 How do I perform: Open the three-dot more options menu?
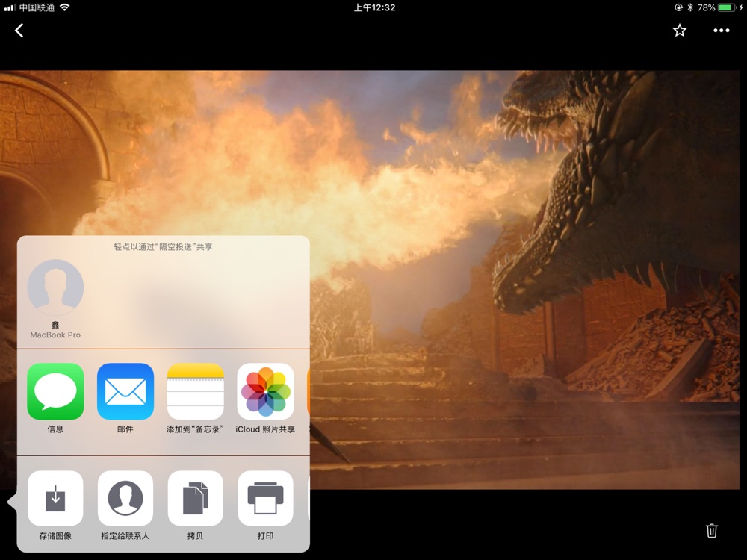coord(721,31)
